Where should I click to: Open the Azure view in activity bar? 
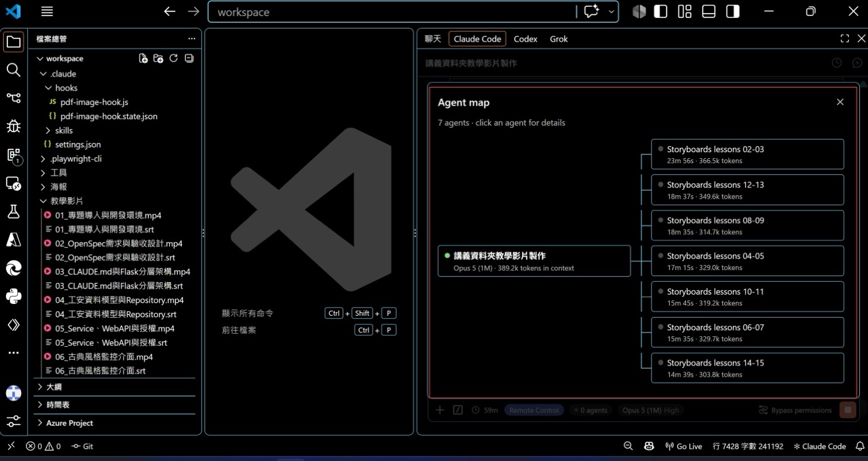[x=14, y=239]
